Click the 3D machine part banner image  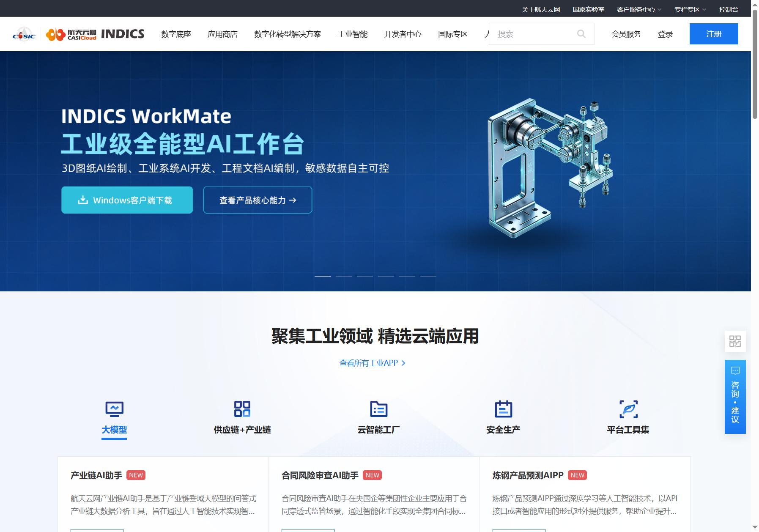pyautogui.click(x=550, y=168)
